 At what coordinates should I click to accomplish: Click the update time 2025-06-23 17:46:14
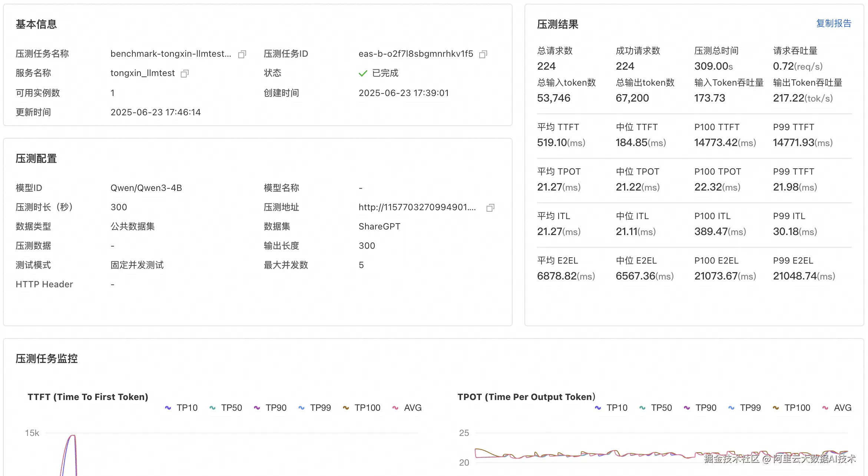tap(156, 112)
